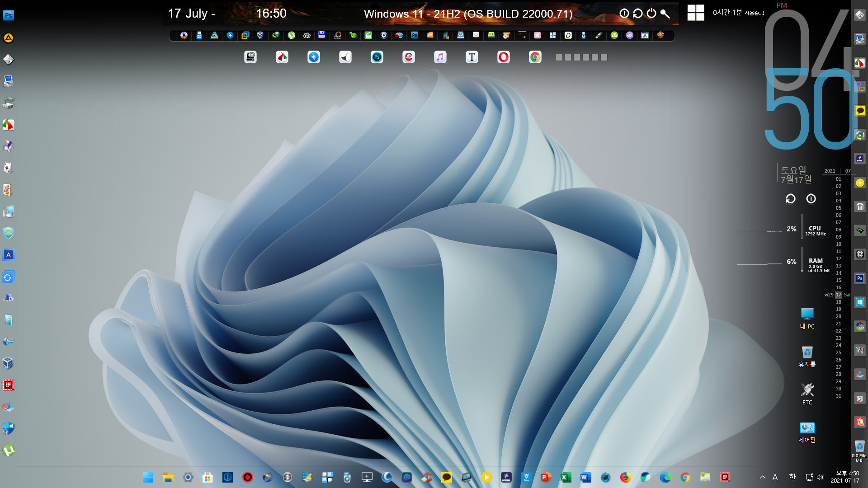868x488 pixels.
Task: Open the yellow PotPlayer icon on taskbar
Action: pos(486,477)
